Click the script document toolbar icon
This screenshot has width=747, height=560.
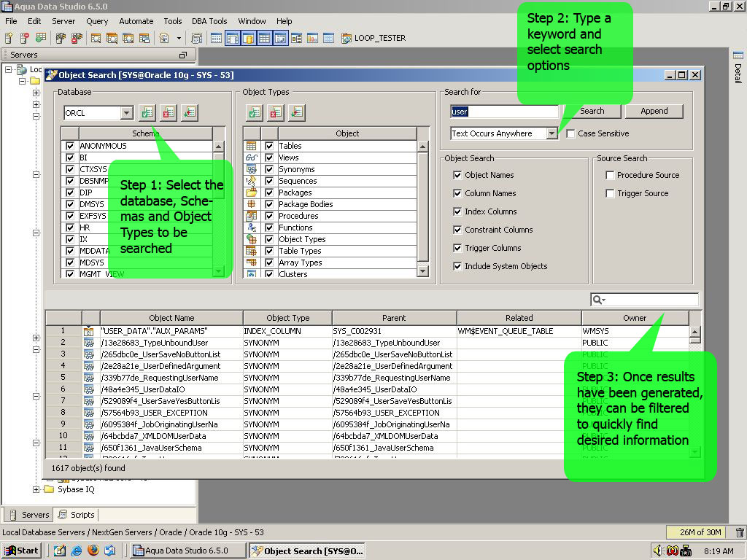point(164,38)
